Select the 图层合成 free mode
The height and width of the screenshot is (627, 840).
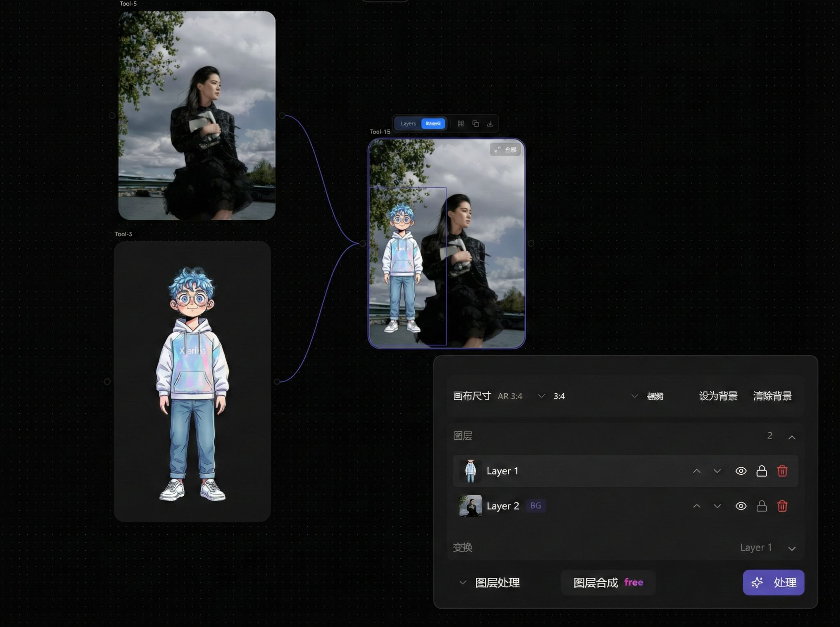608,582
